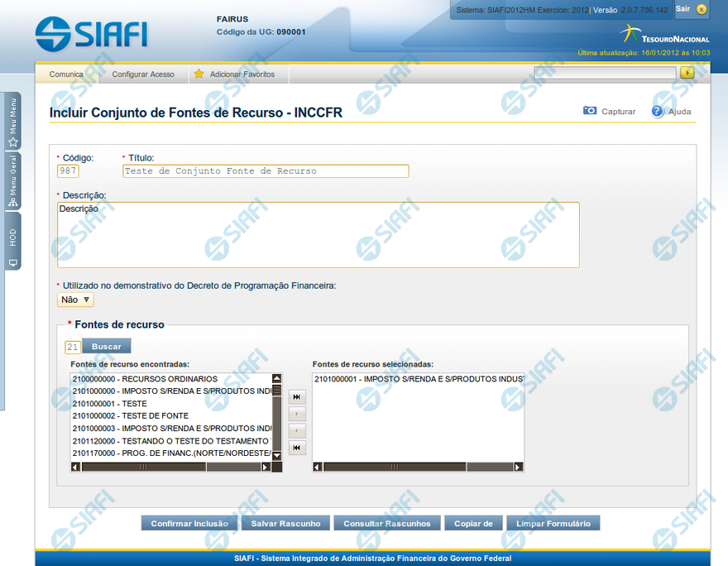Click the Salvar Rascunho button
Viewport: 728px width, 566px height.
285,523
